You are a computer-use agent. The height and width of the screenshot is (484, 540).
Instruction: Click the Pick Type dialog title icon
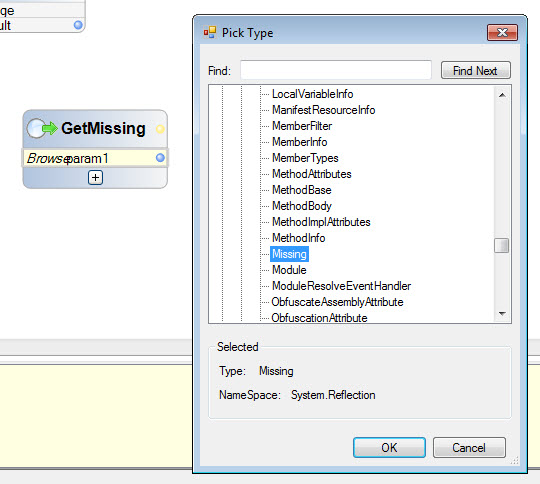coord(210,32)
